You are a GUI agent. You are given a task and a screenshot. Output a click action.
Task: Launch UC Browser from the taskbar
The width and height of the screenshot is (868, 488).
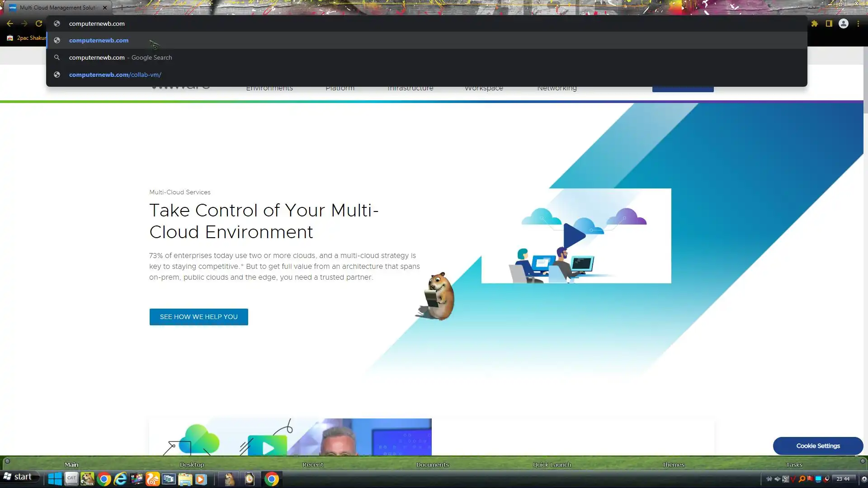coord(153,479)
